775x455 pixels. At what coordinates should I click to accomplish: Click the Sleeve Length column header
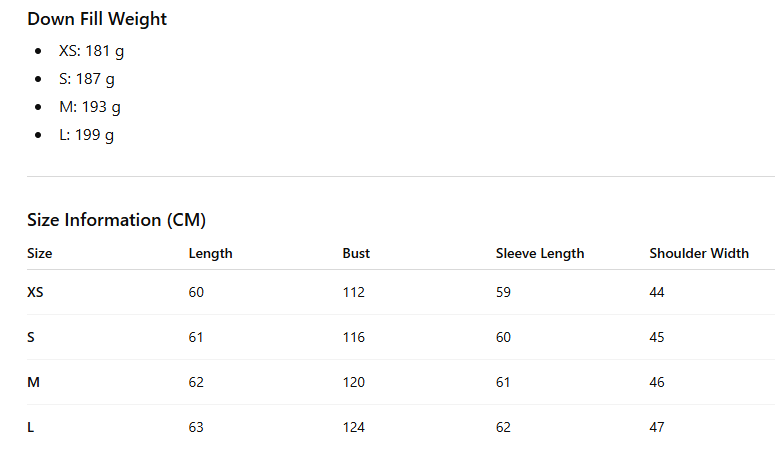pyautogui.click(x=540, y=253)
